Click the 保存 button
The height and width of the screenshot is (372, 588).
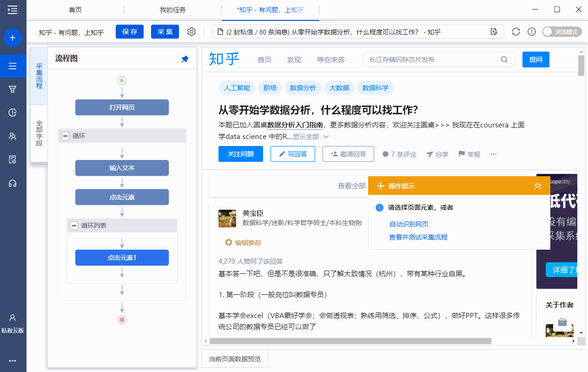pos(130,32)
